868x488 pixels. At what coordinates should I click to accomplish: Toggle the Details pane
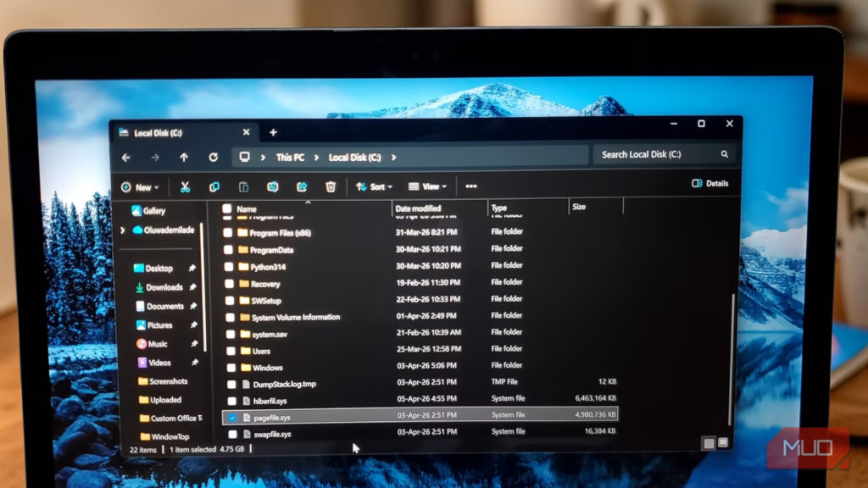(x=710, y=184)
